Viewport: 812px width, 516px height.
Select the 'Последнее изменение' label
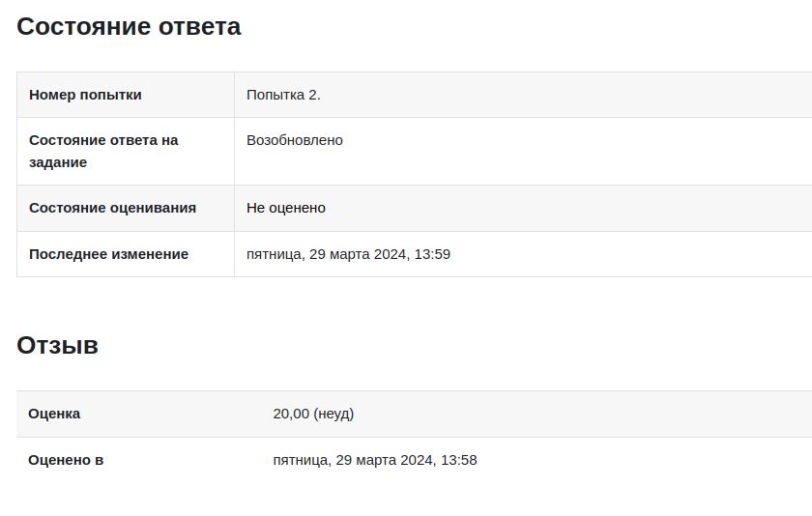[x=108, y=254]
